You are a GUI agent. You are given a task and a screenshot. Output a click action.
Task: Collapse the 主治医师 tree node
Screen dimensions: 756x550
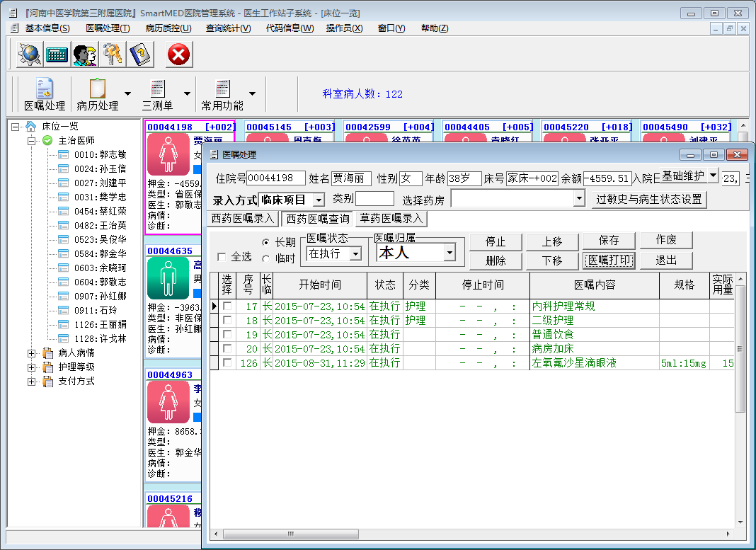pos(31,141)
